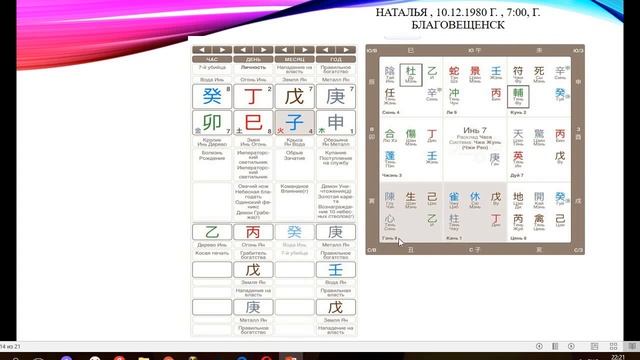Select the ГОД column header
This screenshot has width=640, height=360.
336,59
